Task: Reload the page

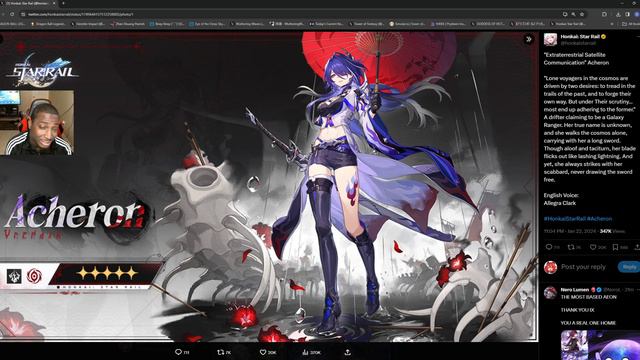Action: [12, 14]
